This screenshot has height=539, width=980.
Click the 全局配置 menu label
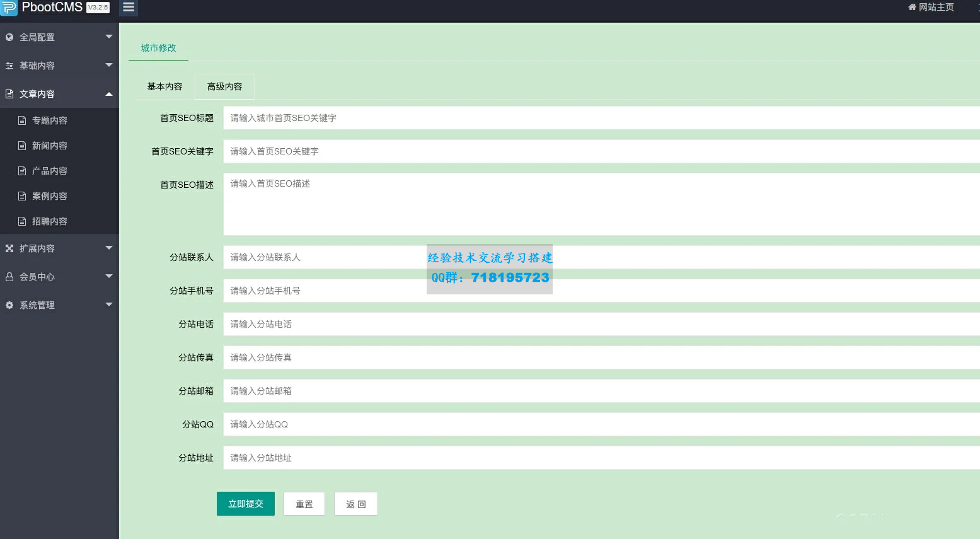point(37,37)
